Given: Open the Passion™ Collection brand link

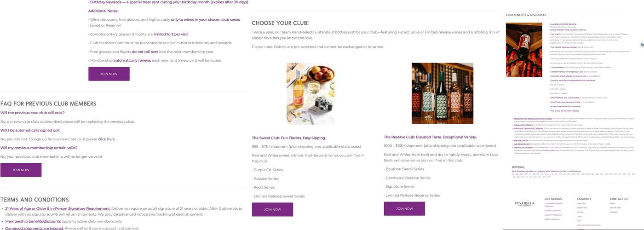Looking at the screenshot, I should pos(553,215).
